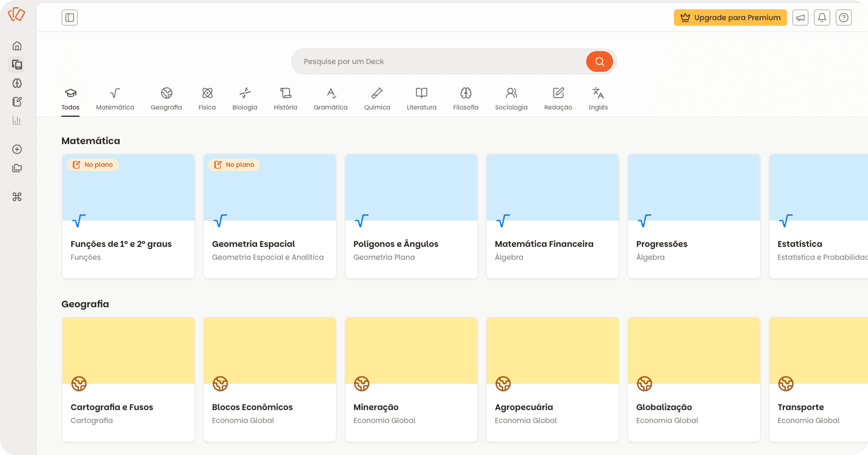Viewport: 868px width, 455px height.
Task: Switch to the Geografia category tab
Action: coord(166,99)
